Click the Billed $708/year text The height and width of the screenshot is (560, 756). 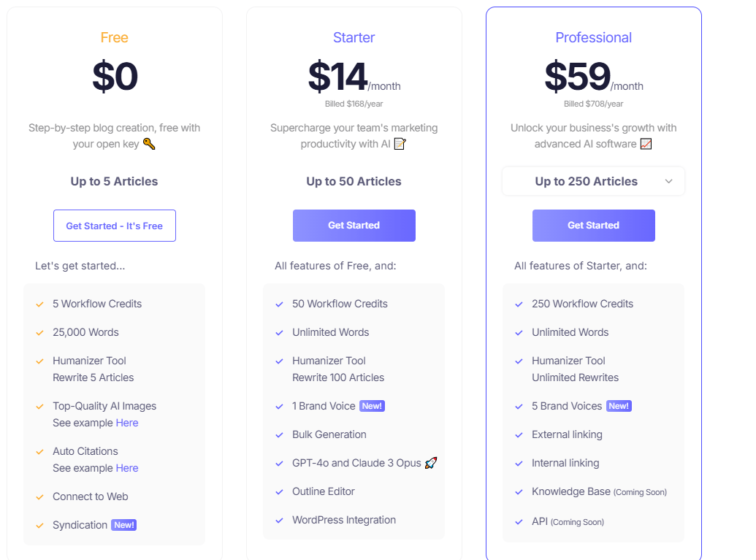point(593,103)
